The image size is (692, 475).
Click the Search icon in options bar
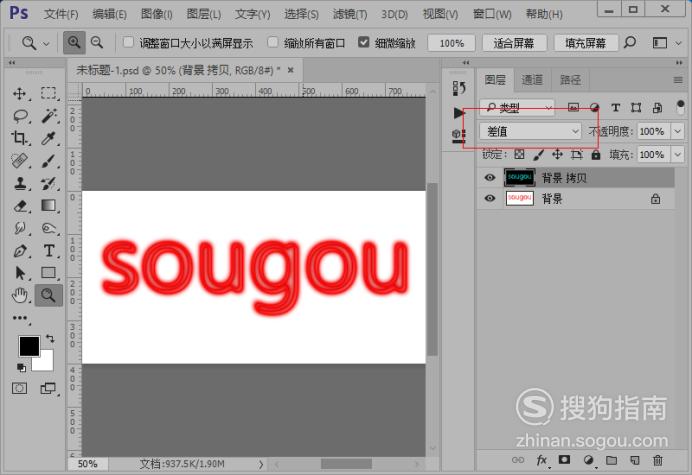pyautogui.click(x=630, y=43)
